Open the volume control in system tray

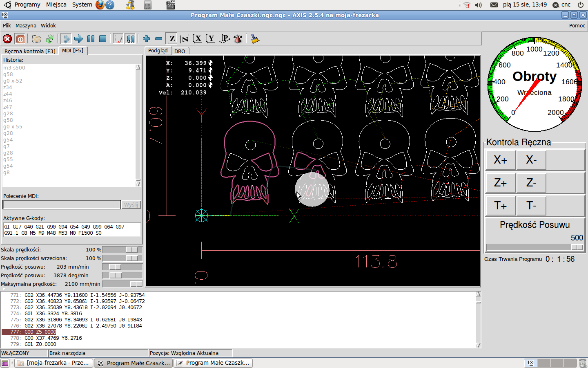tap(479, 5)
